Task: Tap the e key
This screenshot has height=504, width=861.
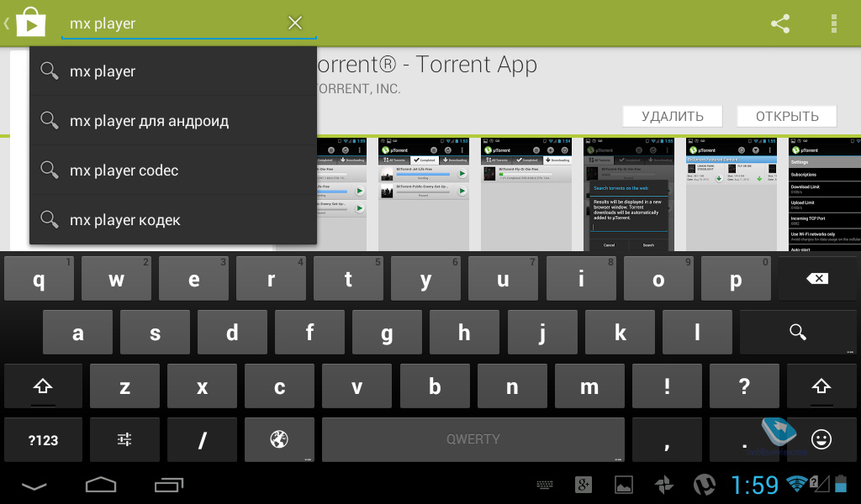Action: click(194, 279)
